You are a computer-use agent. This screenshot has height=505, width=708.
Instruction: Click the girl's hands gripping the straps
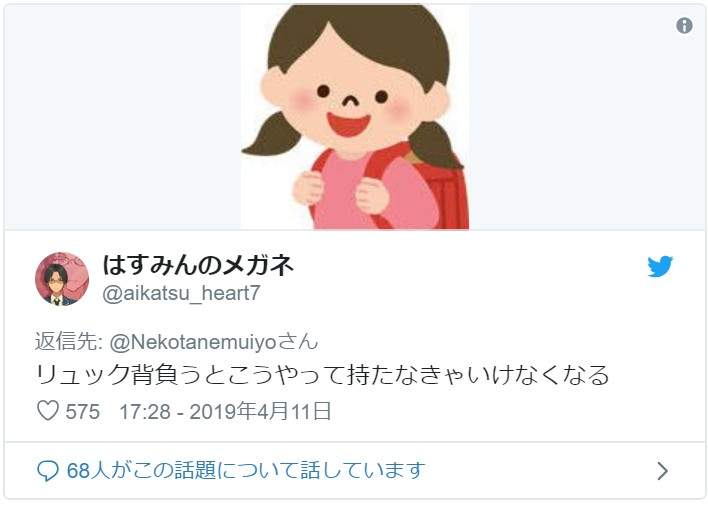click(x=341, y=192)
